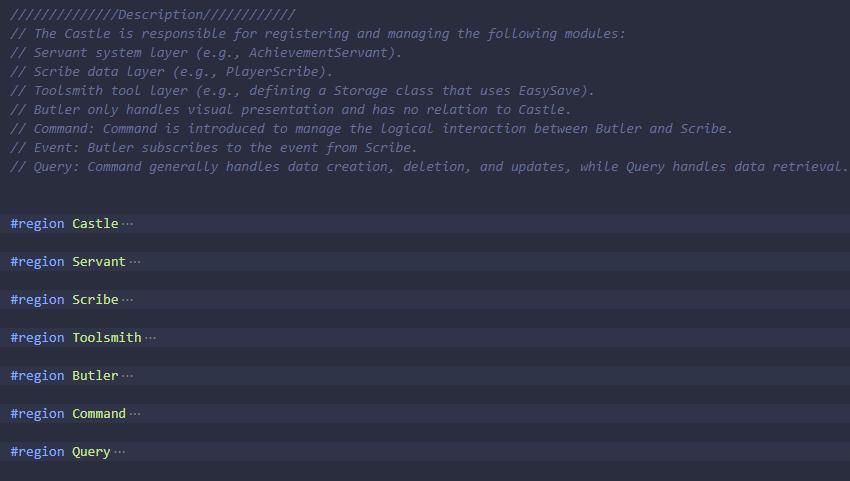850x481 pixels.
Task: Place cursor on the Toolsmith region name
Action: 107,338
